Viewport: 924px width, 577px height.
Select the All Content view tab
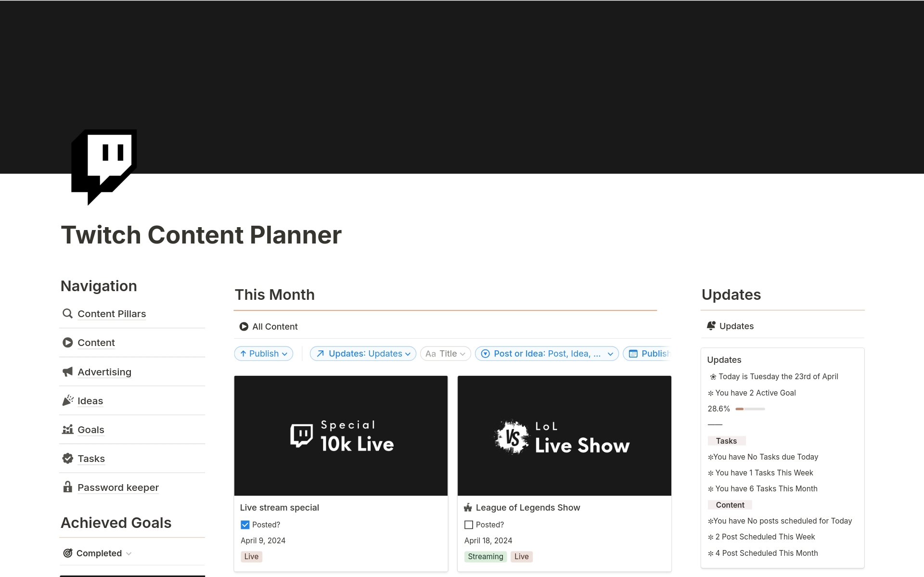(x=269, y=327)
